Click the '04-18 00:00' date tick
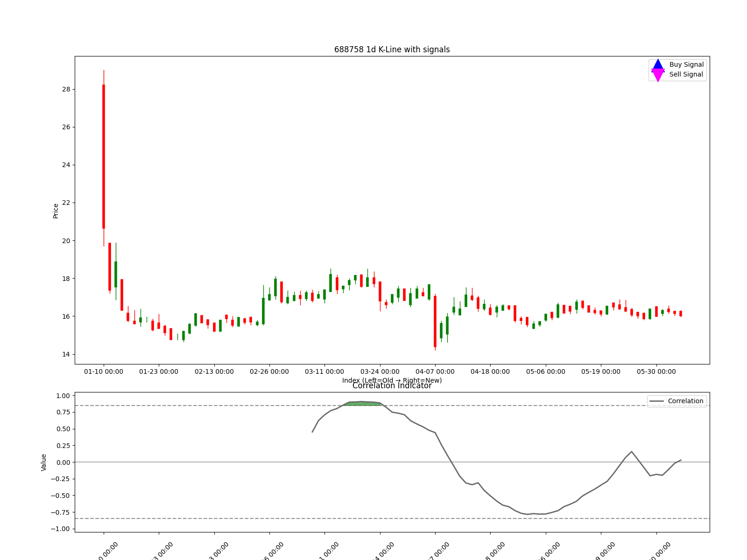 490,371
